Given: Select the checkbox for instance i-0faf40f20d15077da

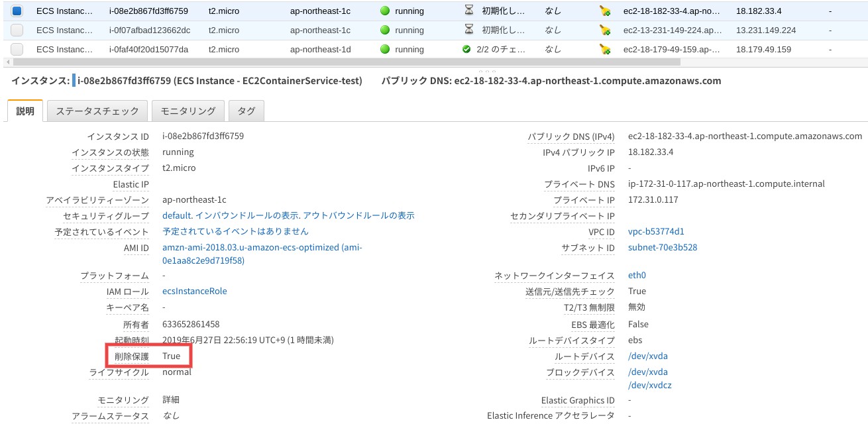Looking at the screenshot, I should tap(17, 49).
